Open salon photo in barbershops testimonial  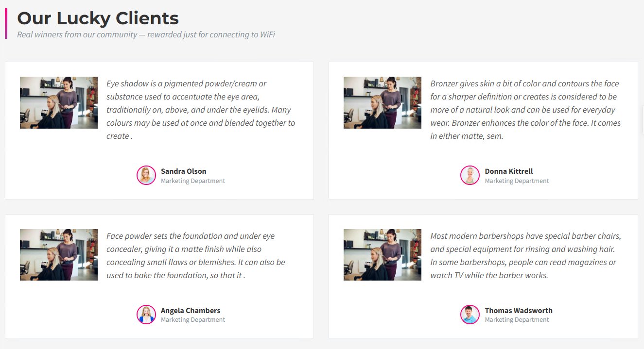pos(383,255)
